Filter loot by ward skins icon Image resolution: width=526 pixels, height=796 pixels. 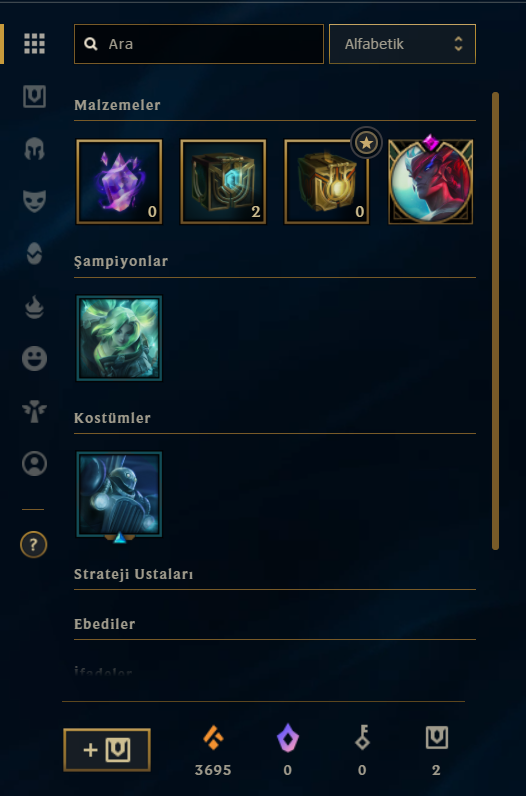[x=35, y=411]
